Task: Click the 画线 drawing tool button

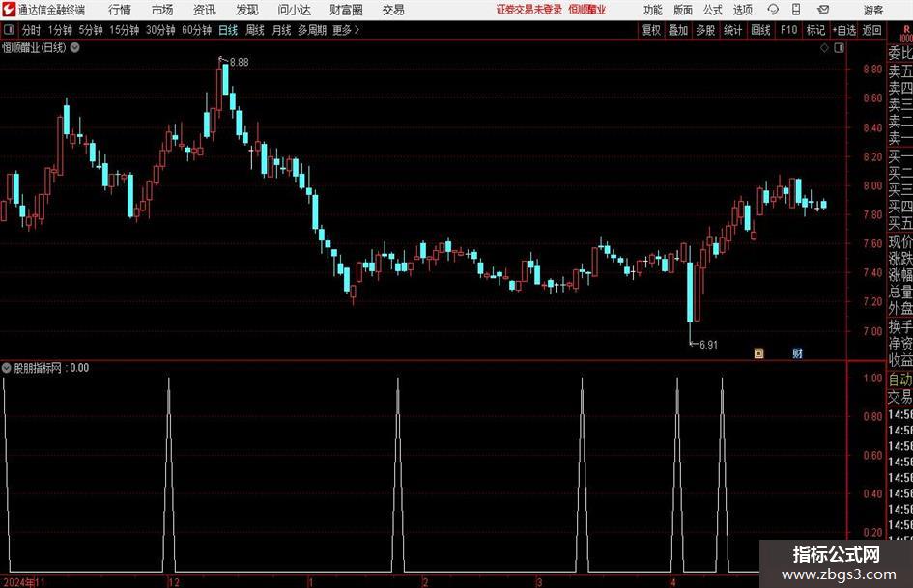Action: pos(761,30)
